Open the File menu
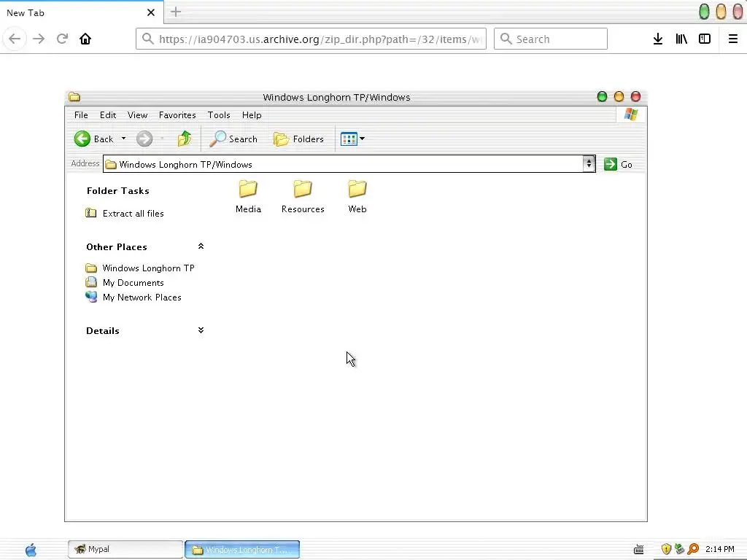The height and width of the screenshot is (560, 747). pos(81,115)
